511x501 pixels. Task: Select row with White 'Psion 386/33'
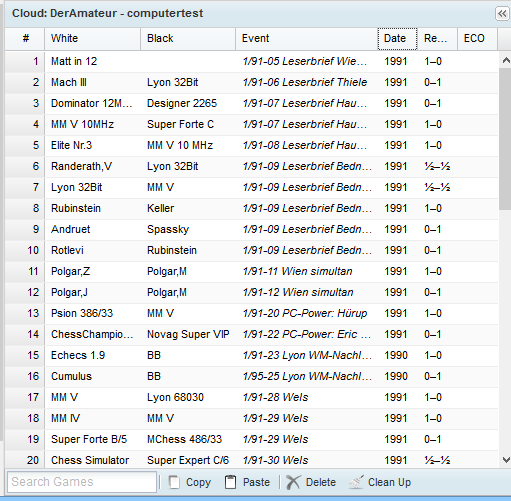coord(251,313)
